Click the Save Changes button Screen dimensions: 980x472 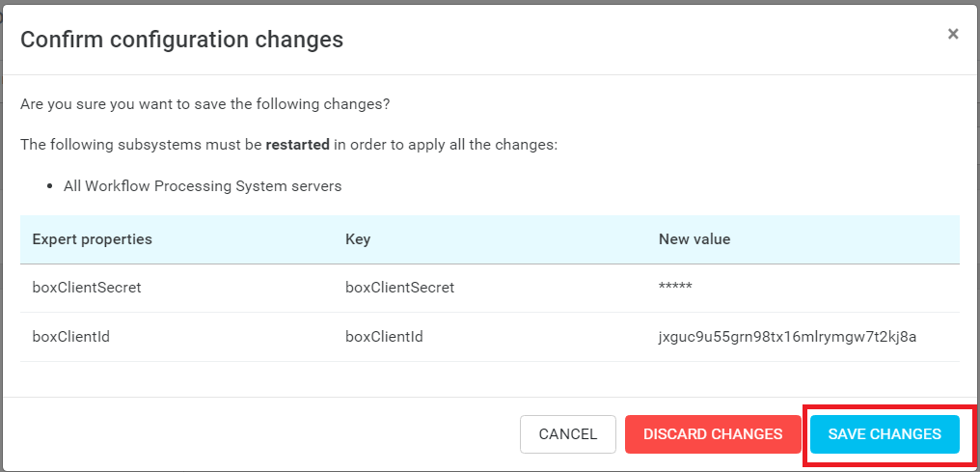tap(885, 434)
